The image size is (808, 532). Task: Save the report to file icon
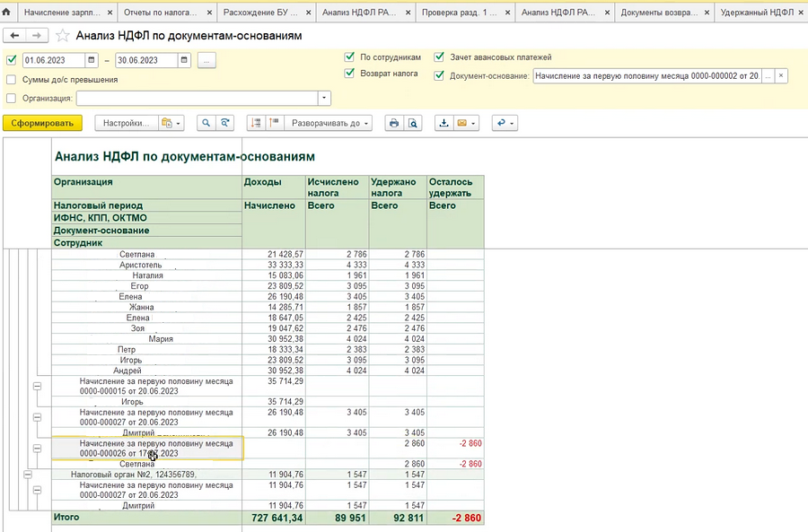(444, 123)
